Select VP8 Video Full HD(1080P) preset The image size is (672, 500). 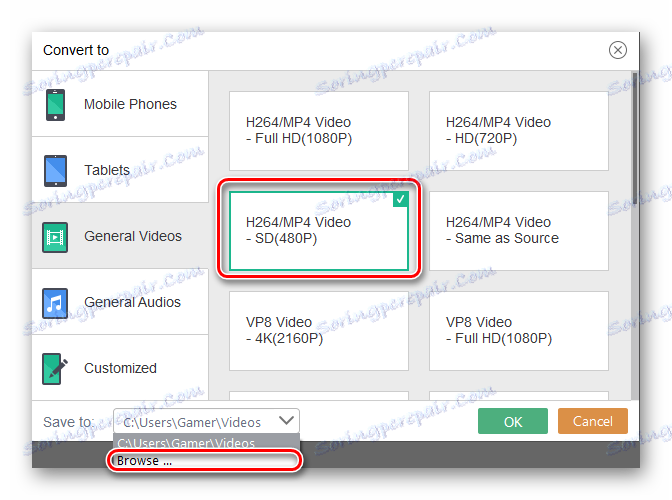(x=519, y=331)
